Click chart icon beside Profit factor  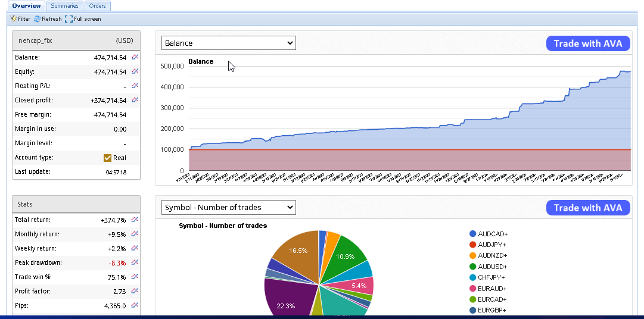[x=135, y=291]
